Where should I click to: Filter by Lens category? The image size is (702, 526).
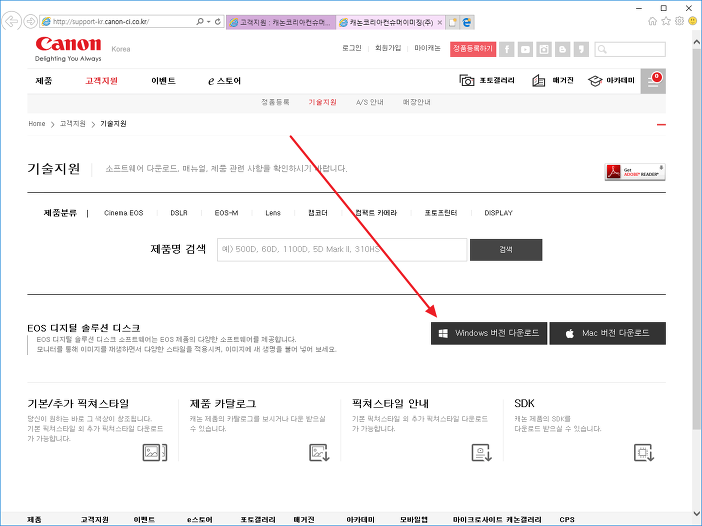tap(273, 213)
